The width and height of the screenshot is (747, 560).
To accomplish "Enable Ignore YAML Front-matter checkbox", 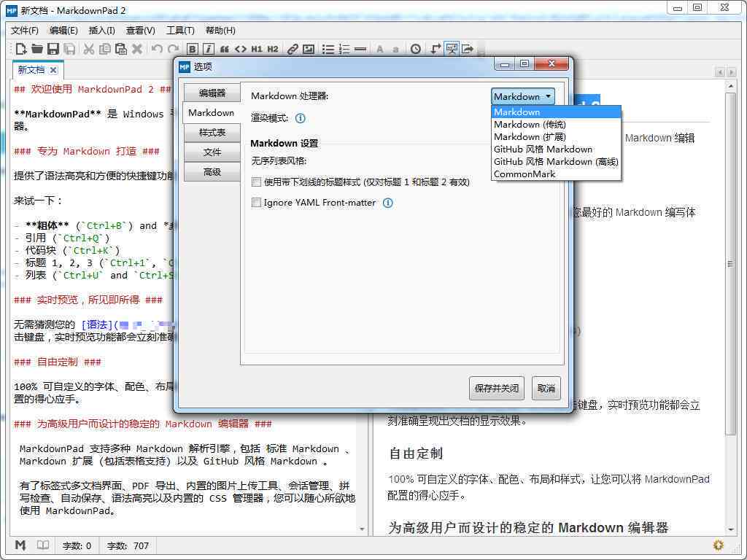I will tap(256, 203).
